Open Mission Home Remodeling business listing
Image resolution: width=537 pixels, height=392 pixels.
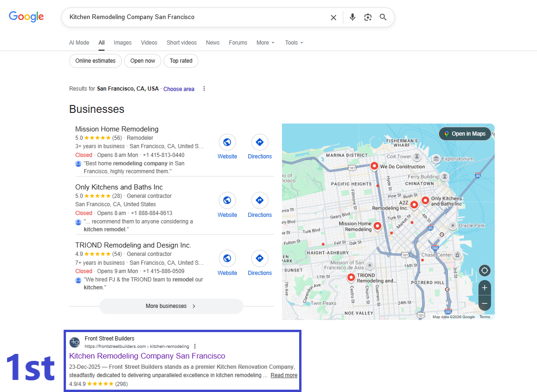pos(117,129)
